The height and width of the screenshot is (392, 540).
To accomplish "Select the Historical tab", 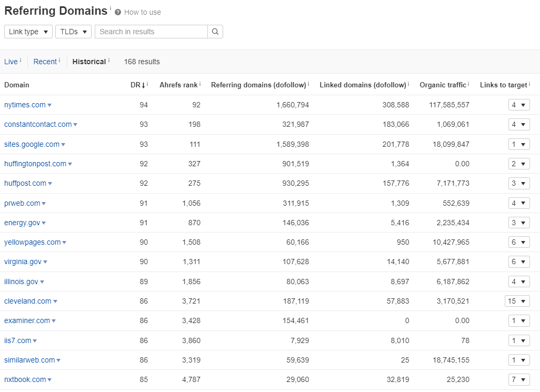I will (89, 62).
